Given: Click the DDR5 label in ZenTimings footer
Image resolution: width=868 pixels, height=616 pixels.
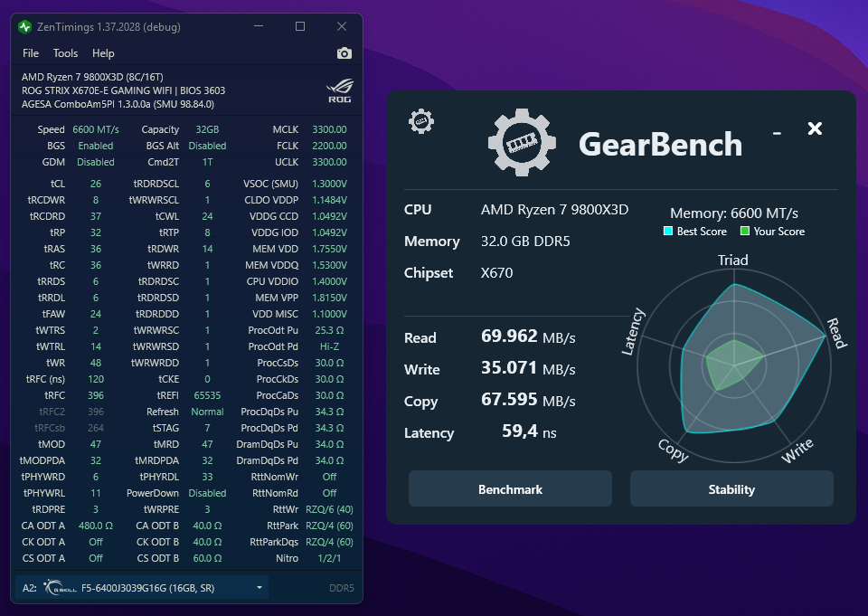Looking at the screenshot, I should point(342,588).
